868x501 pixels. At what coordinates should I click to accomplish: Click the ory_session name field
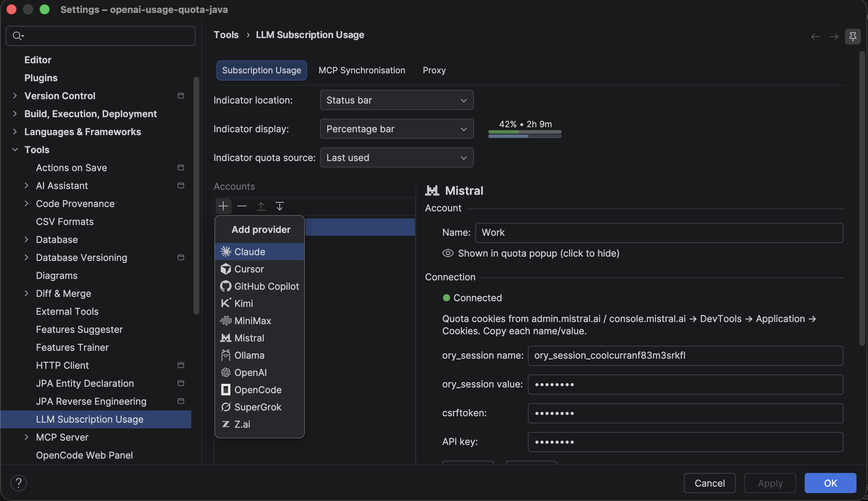(685, 355)
